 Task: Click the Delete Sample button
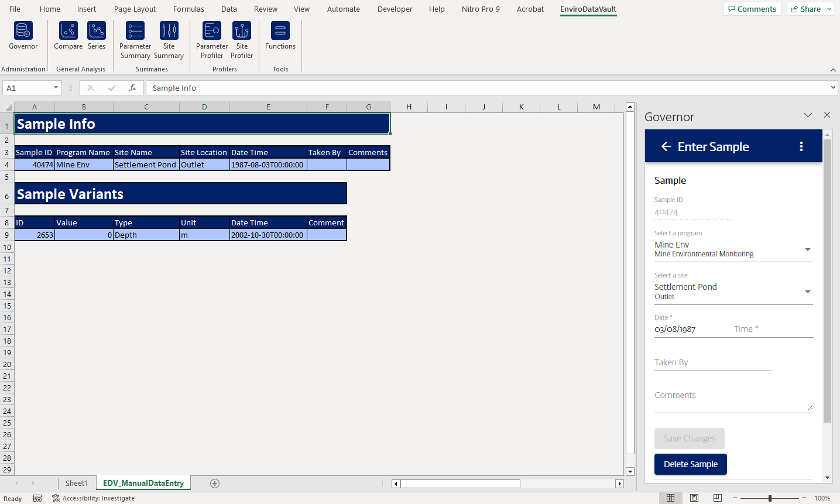pyautogui.click(x=691, y=464)
